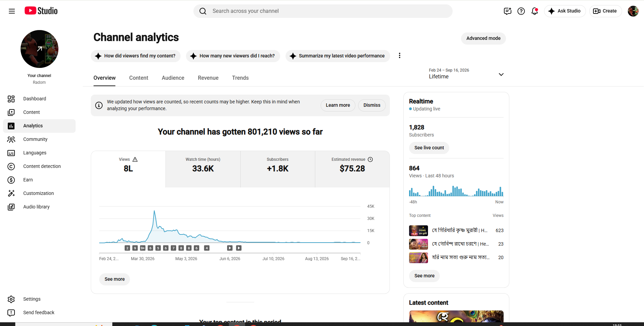The width and height of the screenshot is (644, 326).
Task: Open Customization from sidebar
Action: tap(39, 193)
